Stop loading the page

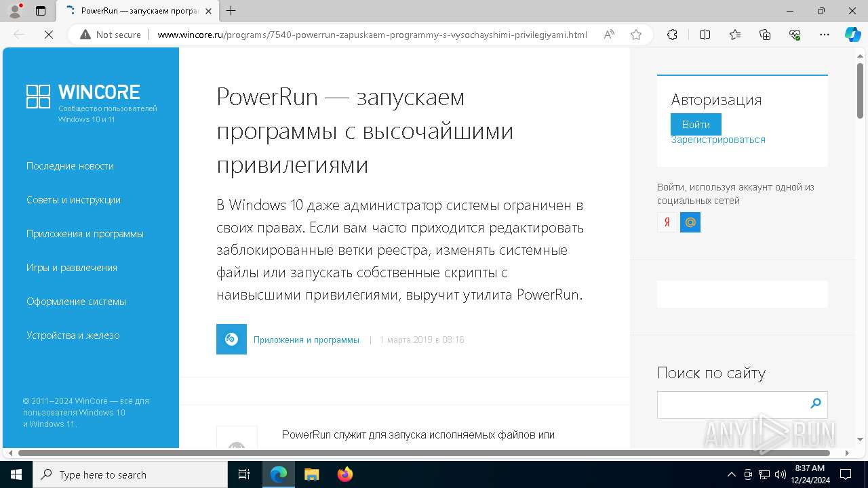[x=49, y=35]
